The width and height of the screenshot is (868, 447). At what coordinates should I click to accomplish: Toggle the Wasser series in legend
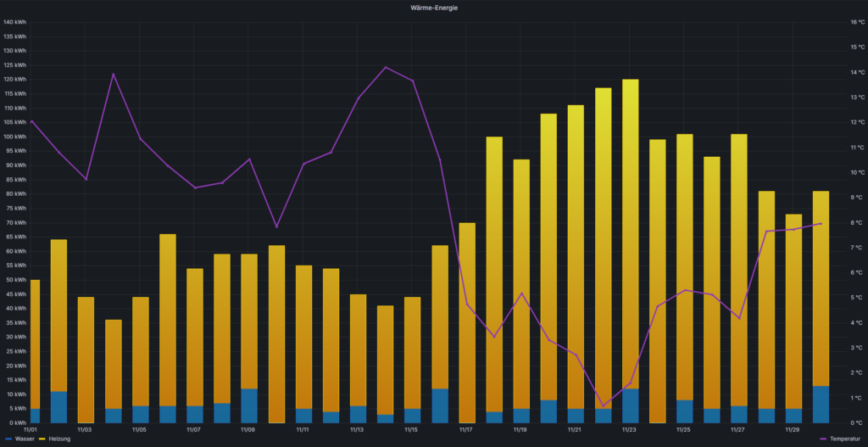click(x=25, y=439)
